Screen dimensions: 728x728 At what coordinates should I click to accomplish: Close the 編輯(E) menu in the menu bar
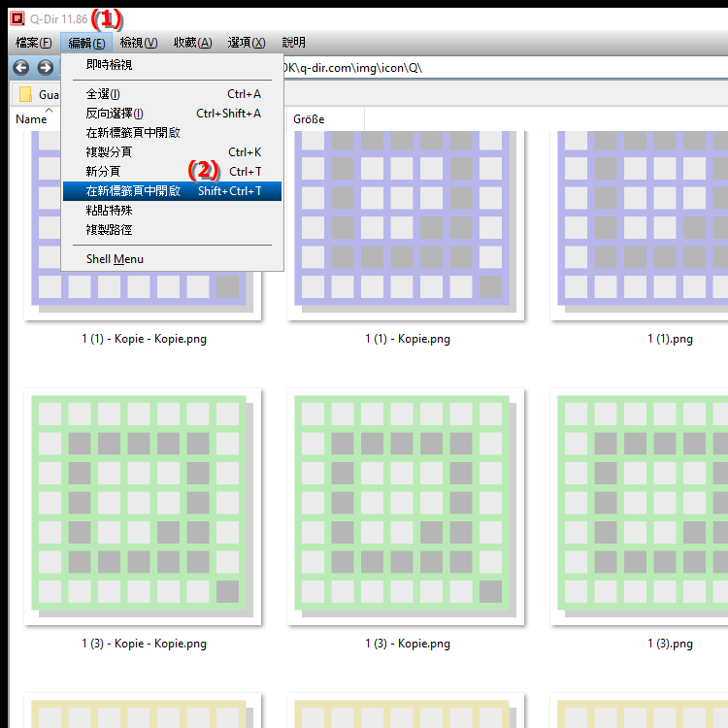pos(86,43)
